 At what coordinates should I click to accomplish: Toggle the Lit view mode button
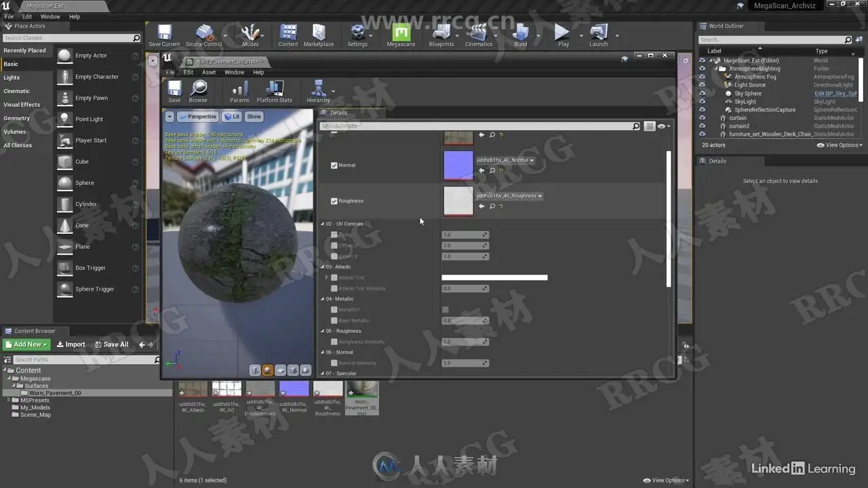(x=232, y=117)
